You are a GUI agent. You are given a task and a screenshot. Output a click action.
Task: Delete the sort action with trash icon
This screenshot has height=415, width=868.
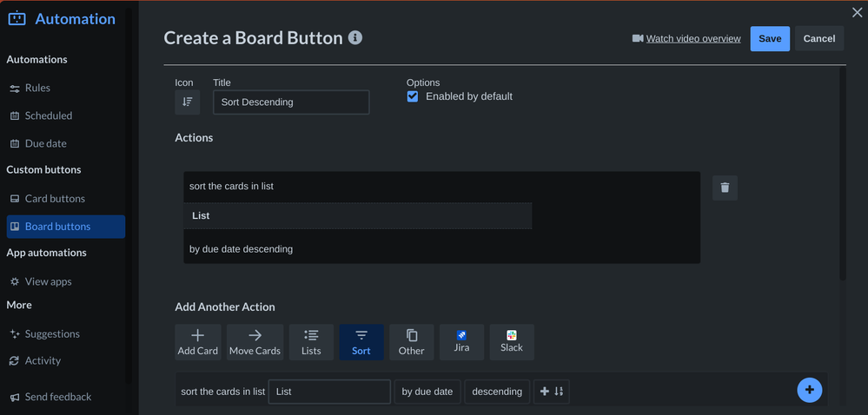725,188
